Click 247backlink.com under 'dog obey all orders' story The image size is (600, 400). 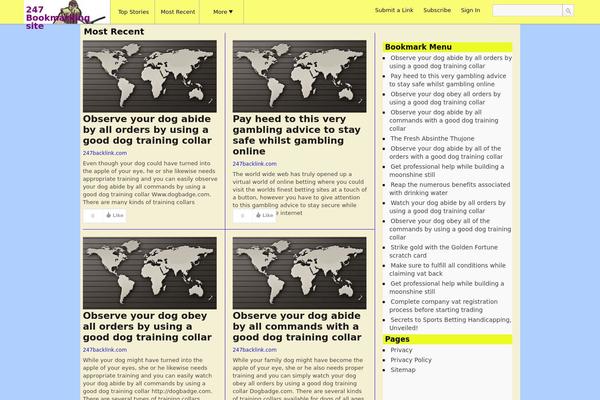pos(105,350)
